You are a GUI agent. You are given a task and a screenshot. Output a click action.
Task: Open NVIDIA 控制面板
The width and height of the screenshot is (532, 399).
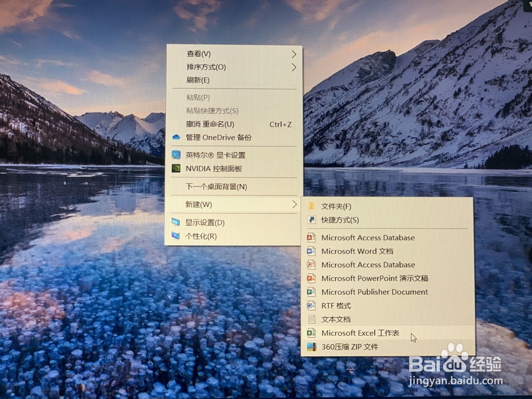[x=234, y=169]
